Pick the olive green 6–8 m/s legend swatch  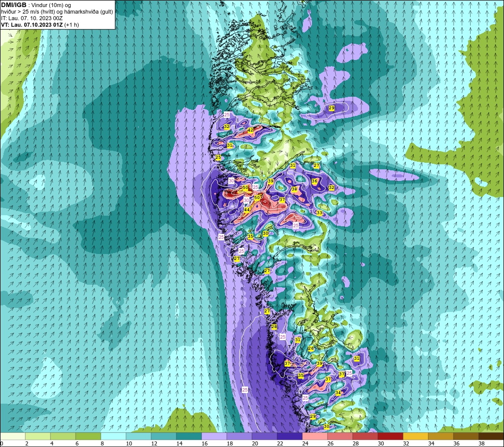[x=88, y=436]
